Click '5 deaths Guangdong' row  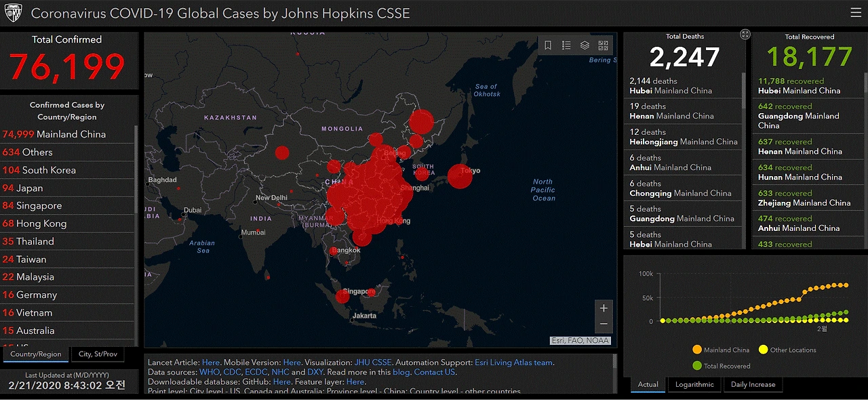pyautogui.click(x=682, y=214)
